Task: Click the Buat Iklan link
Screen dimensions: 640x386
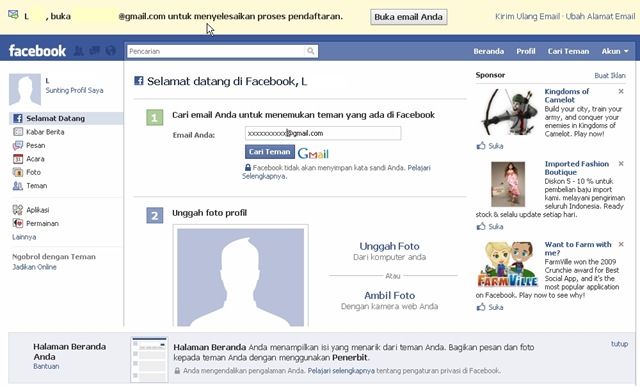Action: click(x=610, y=75)
